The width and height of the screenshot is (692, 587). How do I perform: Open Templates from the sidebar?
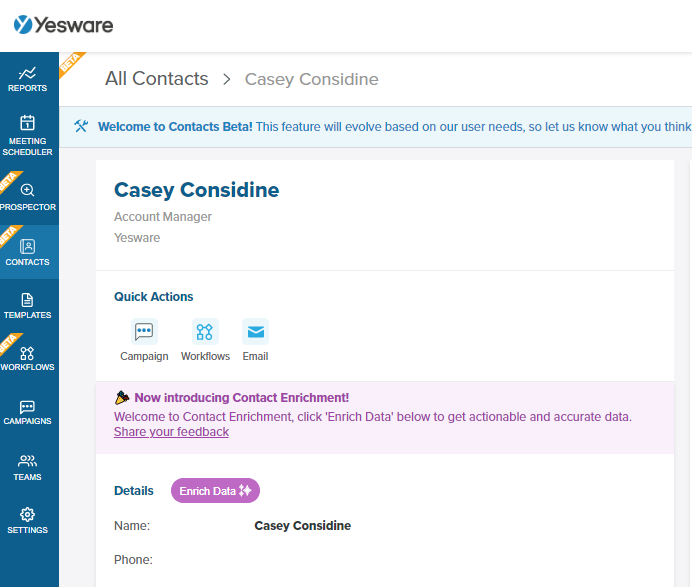(27, 306)
